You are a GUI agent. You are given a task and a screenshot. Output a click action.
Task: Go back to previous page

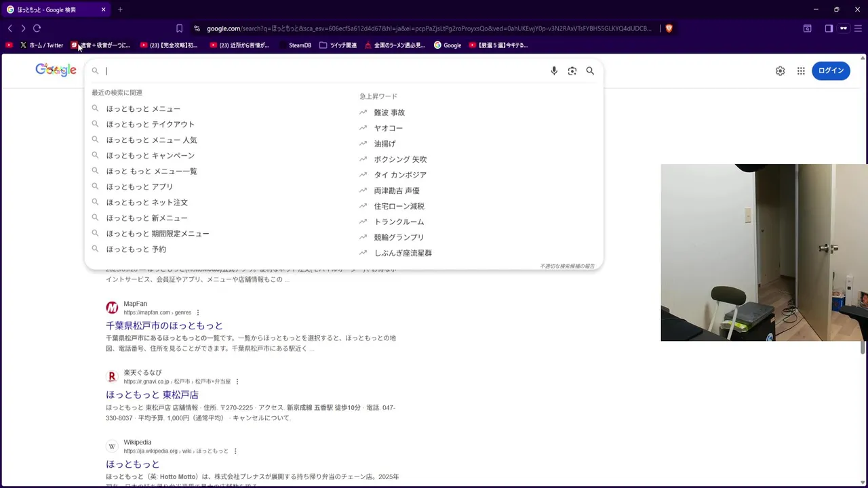[x=10, y=28]
